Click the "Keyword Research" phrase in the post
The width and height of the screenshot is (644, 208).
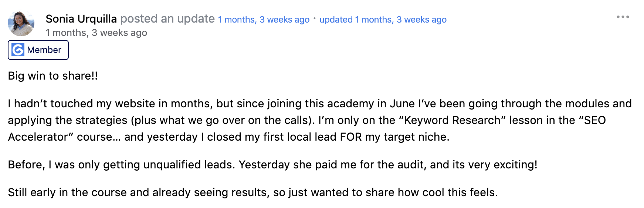click(452, 120)
